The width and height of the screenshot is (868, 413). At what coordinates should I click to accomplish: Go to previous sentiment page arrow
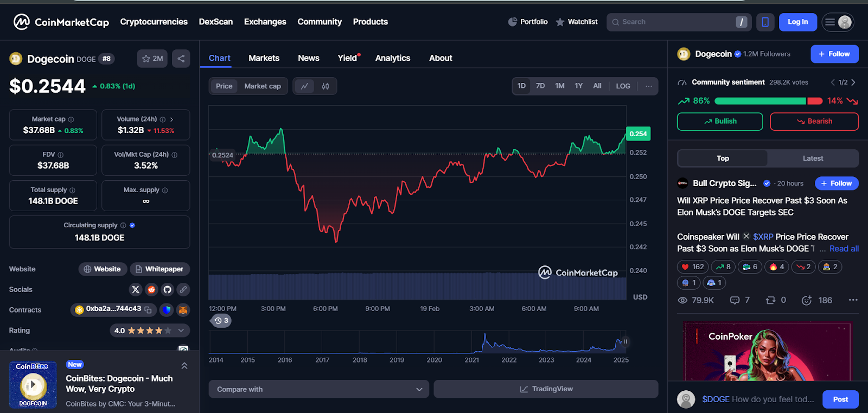pyautogui.click(x=833, y=82)
